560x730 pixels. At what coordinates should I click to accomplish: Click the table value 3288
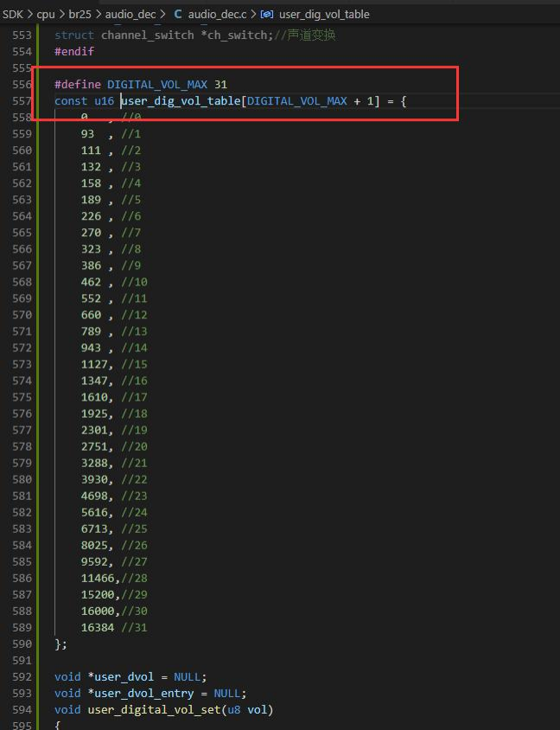[94, 463]
